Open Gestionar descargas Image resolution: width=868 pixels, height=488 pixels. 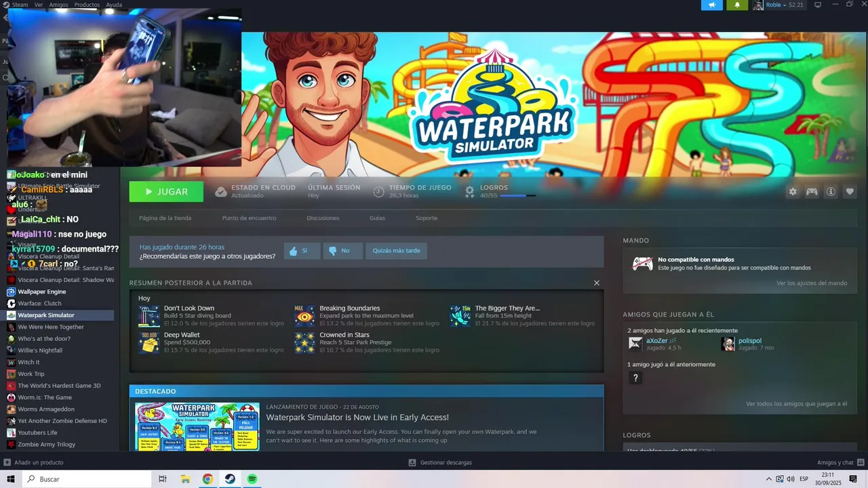(x=440, y=462)
